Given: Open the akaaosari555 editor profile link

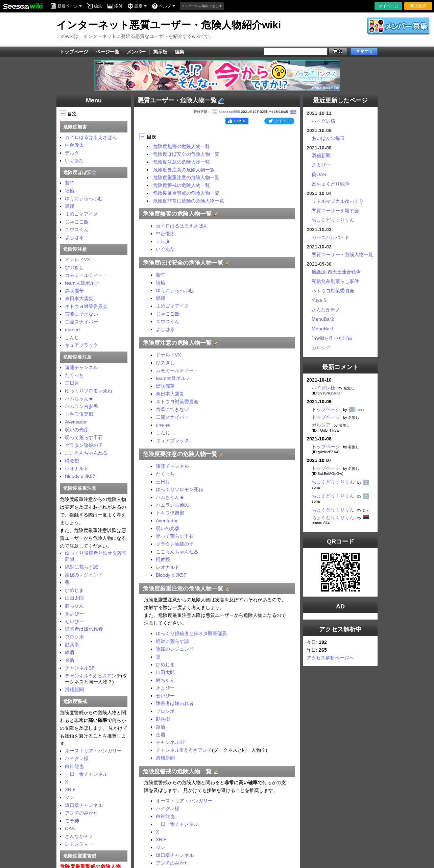Looking at the screenshot, I should coord(229,112).
